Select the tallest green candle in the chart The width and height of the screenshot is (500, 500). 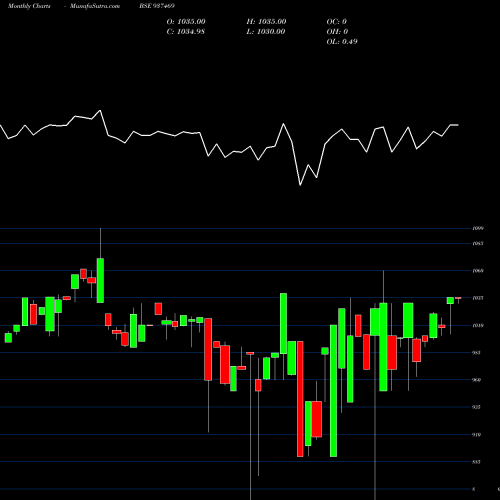333,391
